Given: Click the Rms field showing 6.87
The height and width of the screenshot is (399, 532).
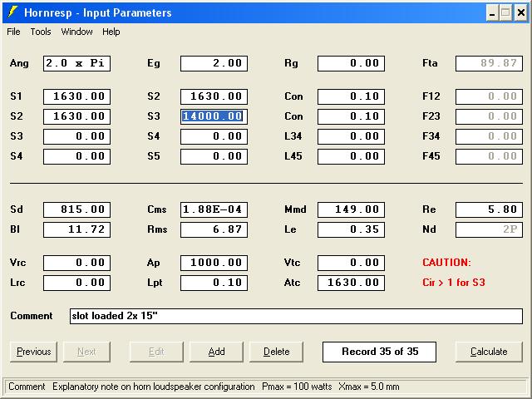Looking at the screenshot, I should pyautogui.click(x=214, y=229).
